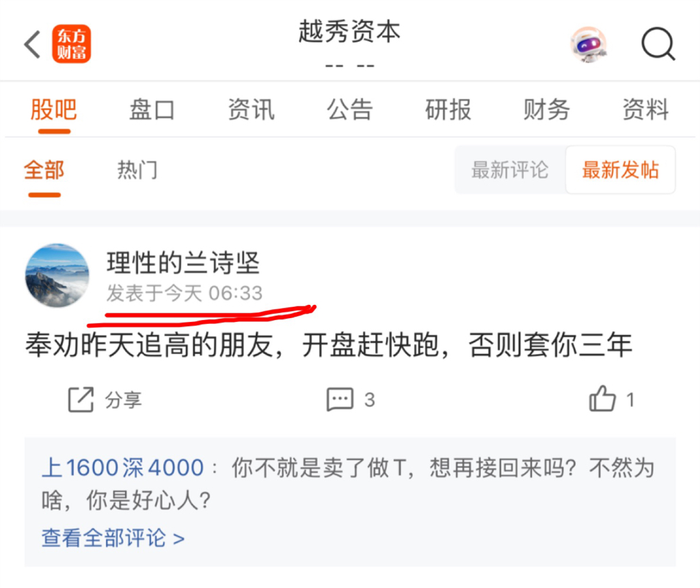Switch to the 盘口 tab
700x588 pixels.
[152, 109]
